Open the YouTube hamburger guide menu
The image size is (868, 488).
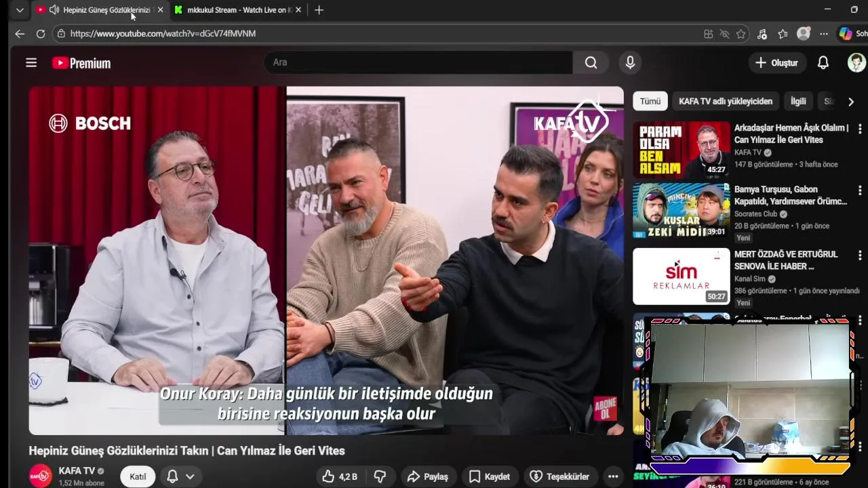tap(31, 63)
